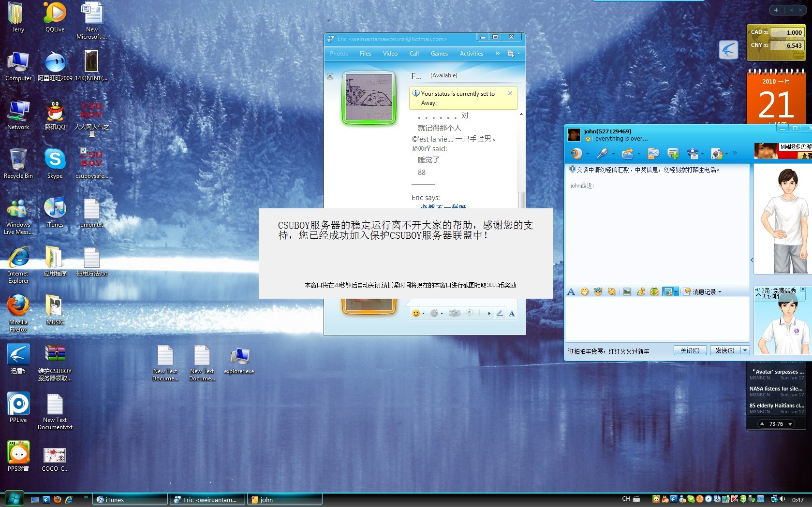Open QQLive desktop icon
This screenshot has height=507, width=812.
point(55,17)
